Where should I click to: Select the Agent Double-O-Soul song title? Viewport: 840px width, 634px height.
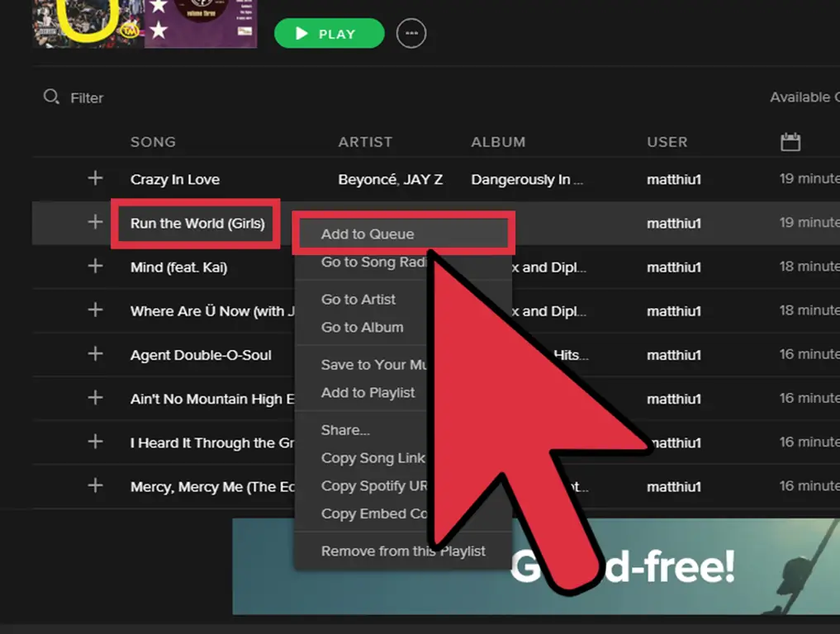[201, 355]
